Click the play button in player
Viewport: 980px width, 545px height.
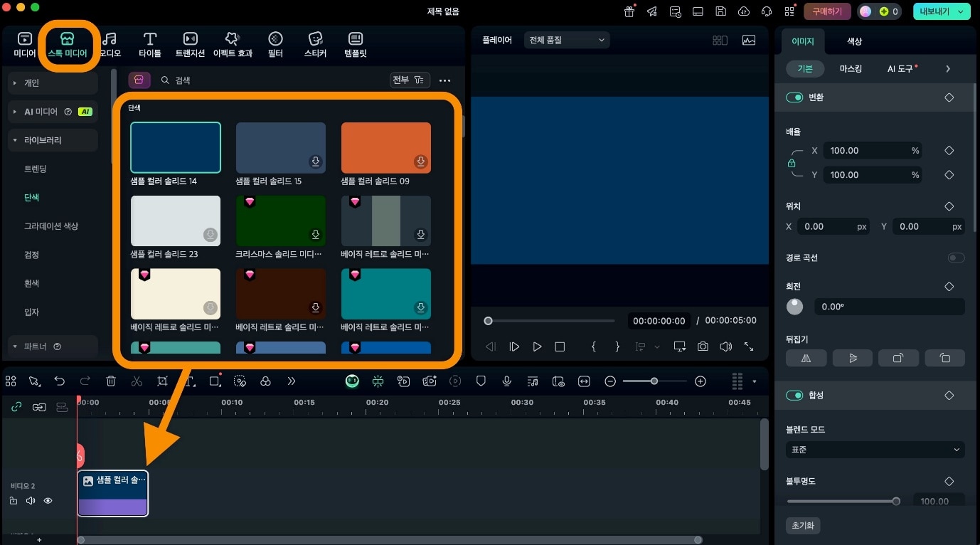point(537,346)
